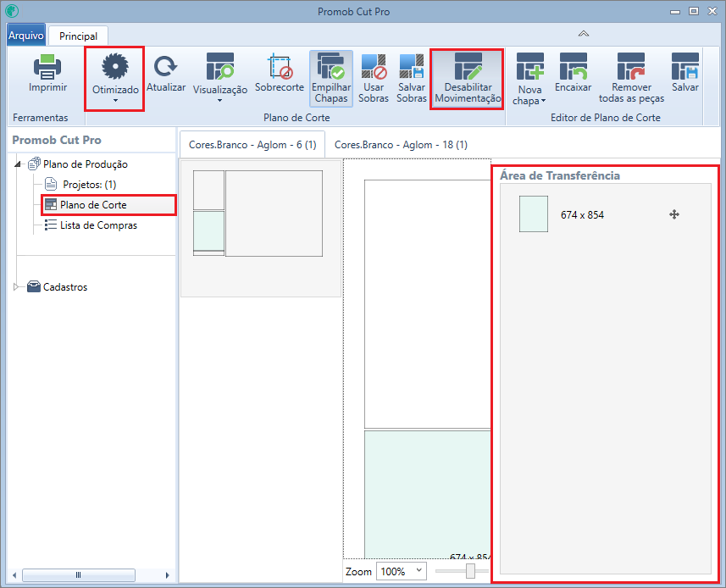Adjust the Zoom slider handle
Viewport: 726px width, 588px height.
(x=470, y=571)
